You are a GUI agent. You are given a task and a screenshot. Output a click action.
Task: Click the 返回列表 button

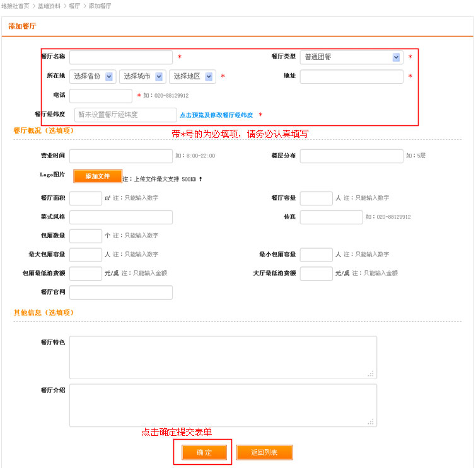[x=264, y=452]
